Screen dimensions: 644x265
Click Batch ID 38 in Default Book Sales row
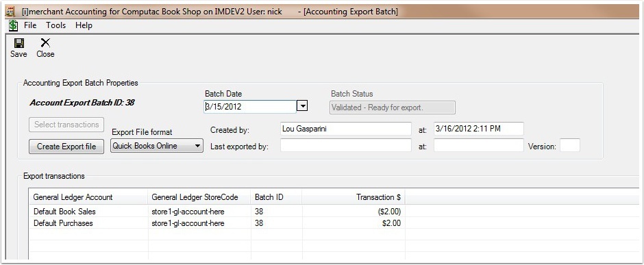click(x=259, y=212)
